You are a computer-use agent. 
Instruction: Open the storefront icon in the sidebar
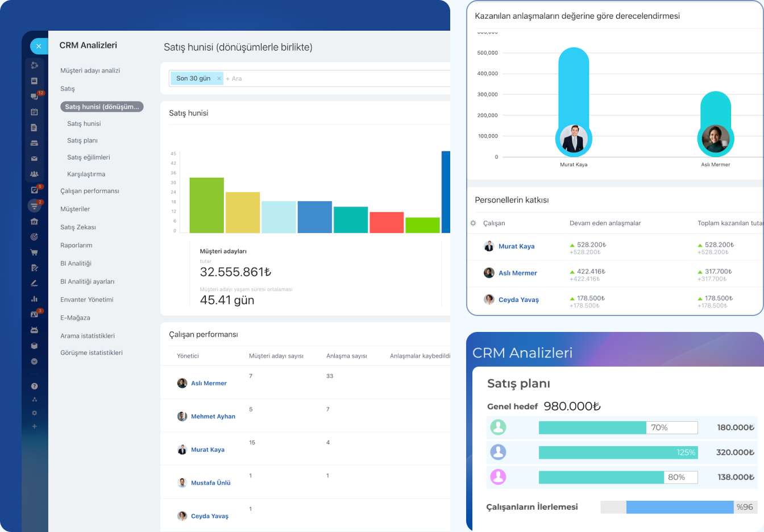tap(34, 221)
